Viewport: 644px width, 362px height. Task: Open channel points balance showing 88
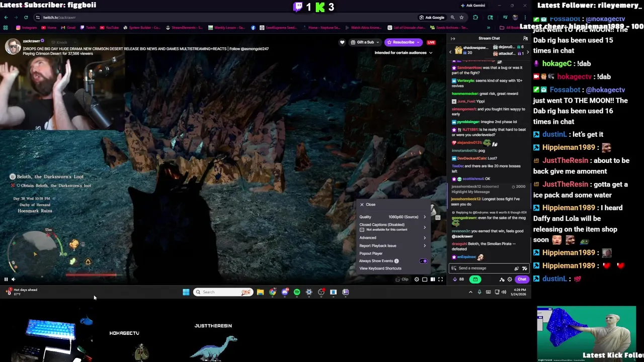[x=458, y=280]
